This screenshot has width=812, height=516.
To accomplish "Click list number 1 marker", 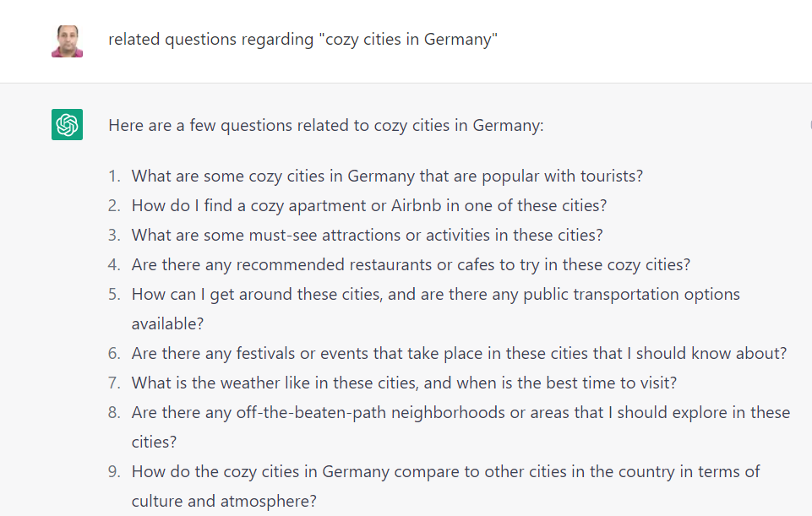I will pos(114,177).
